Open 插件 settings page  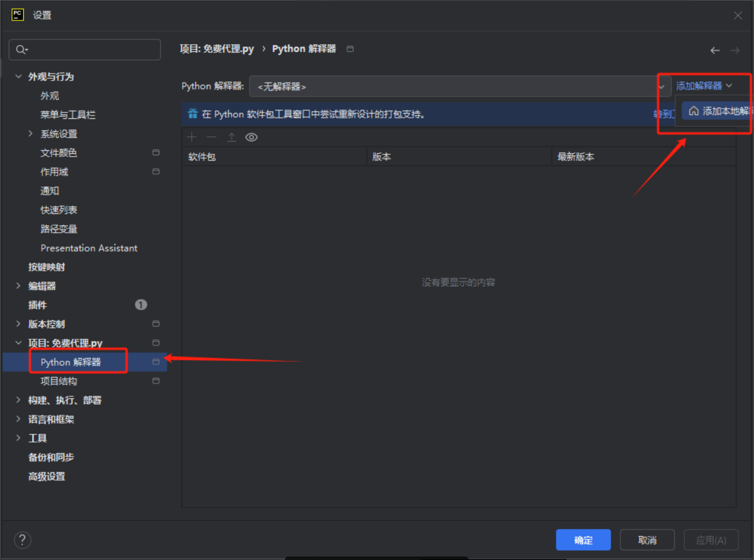tap(37, 305)
